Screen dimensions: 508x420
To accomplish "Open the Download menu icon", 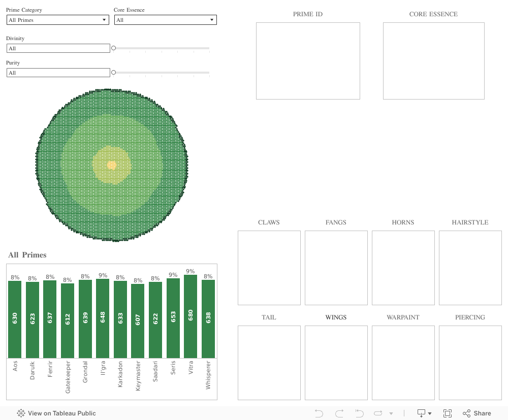I will tap(424, 413).
